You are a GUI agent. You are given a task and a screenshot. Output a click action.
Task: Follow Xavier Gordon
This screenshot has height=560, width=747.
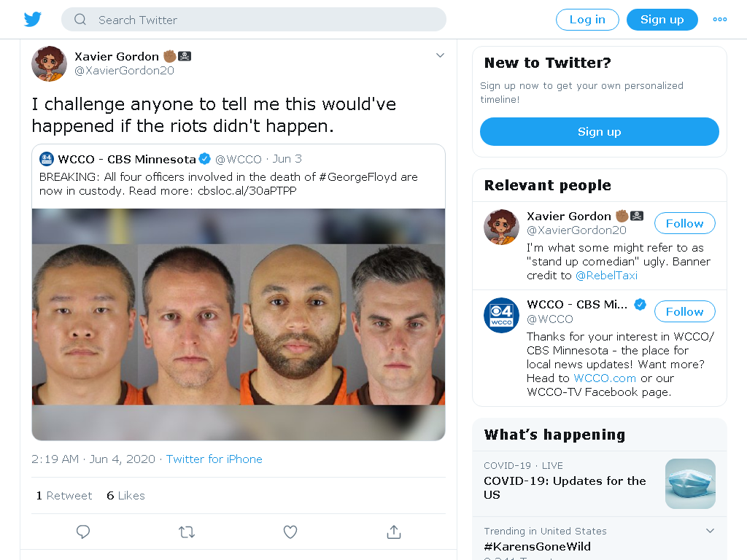pyautogui.click(x=684, y=223)
